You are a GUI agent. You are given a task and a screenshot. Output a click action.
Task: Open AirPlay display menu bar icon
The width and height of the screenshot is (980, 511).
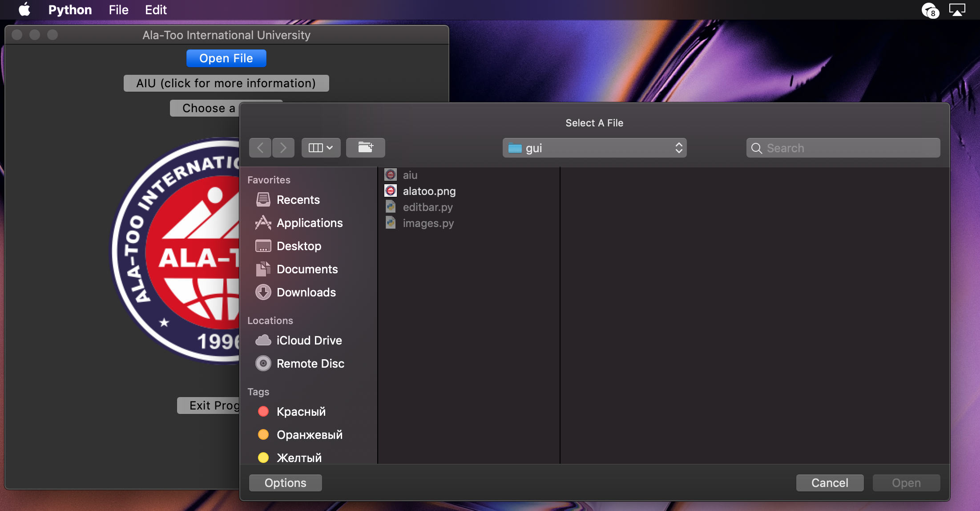coord(957,10)
